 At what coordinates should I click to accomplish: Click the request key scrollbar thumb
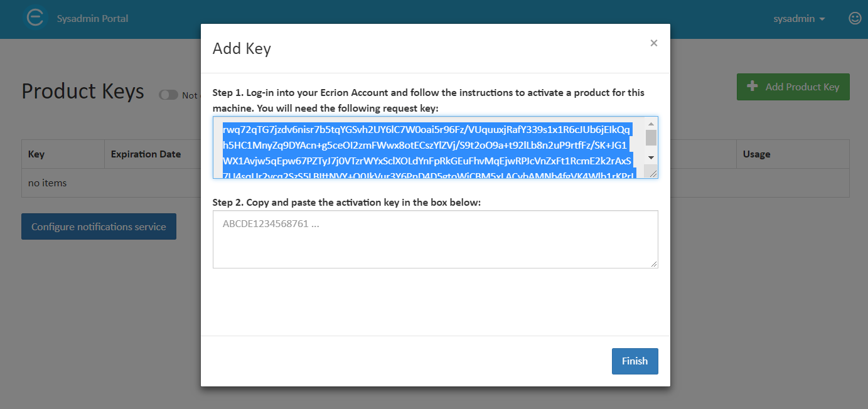pyautogui.click(x=651, y=137)
